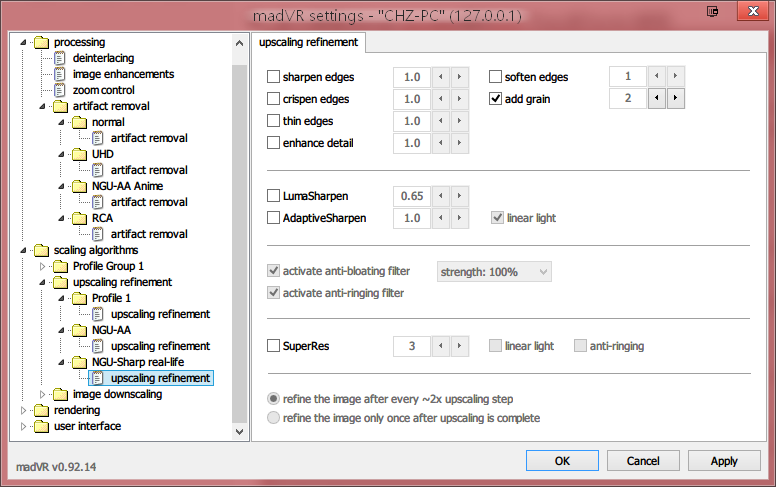Click the add grain value field
Viewport: 776px width, 487px height.
click(x=628, y=98)
